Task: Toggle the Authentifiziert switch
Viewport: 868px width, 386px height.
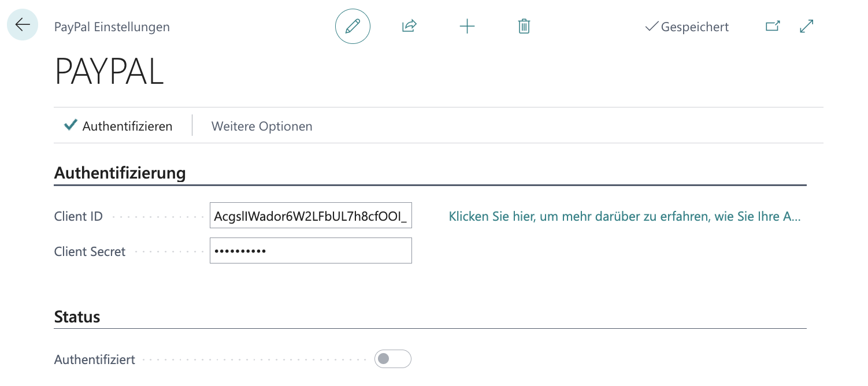Action: click(x=392, y=359)
